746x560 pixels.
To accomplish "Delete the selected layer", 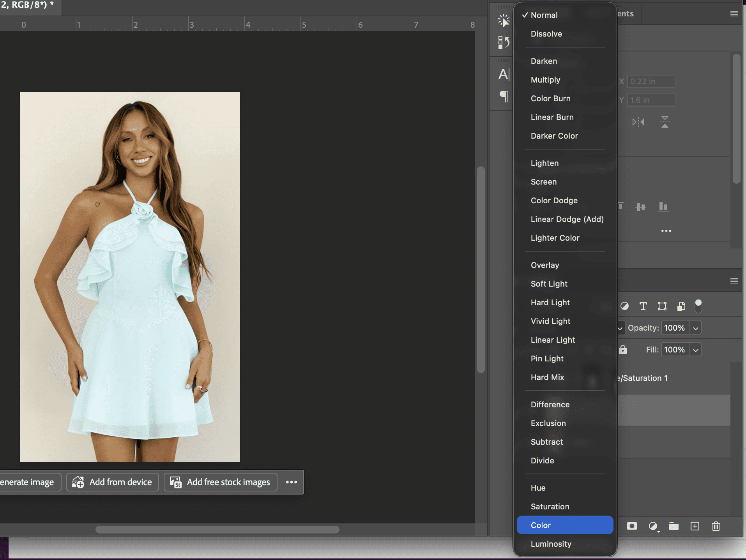I will click(716, 526).
